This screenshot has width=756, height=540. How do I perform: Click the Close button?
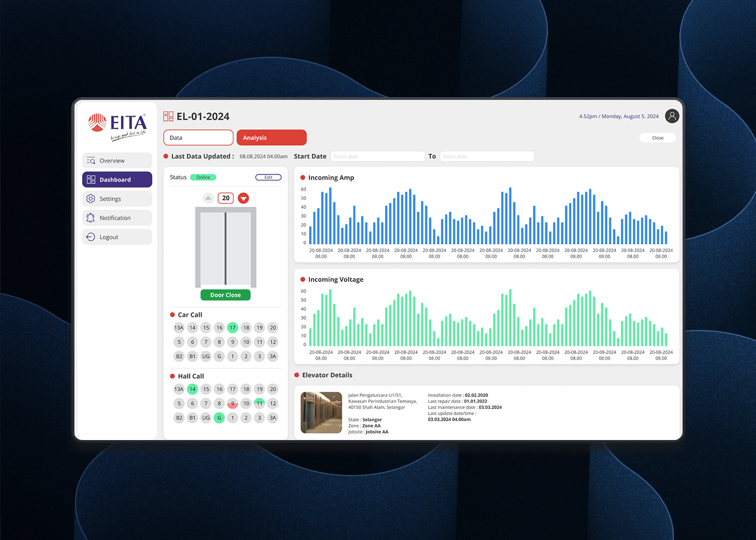pos(657,138)
